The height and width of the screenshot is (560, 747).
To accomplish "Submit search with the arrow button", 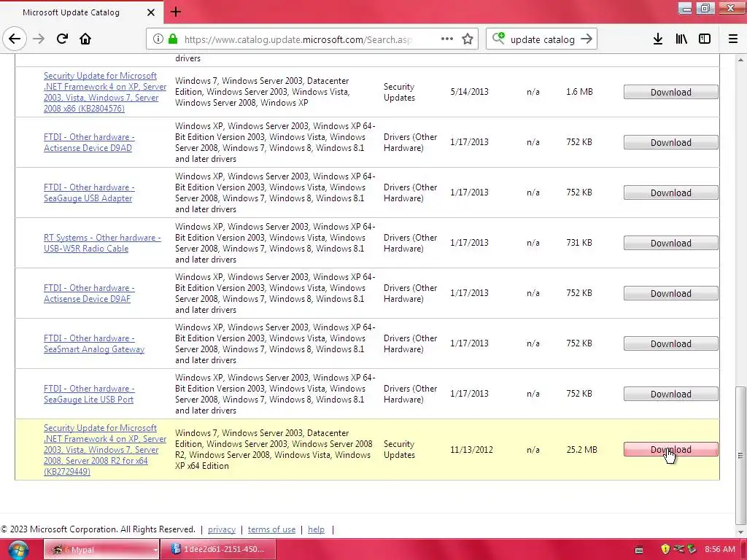I will coord(587,39).
